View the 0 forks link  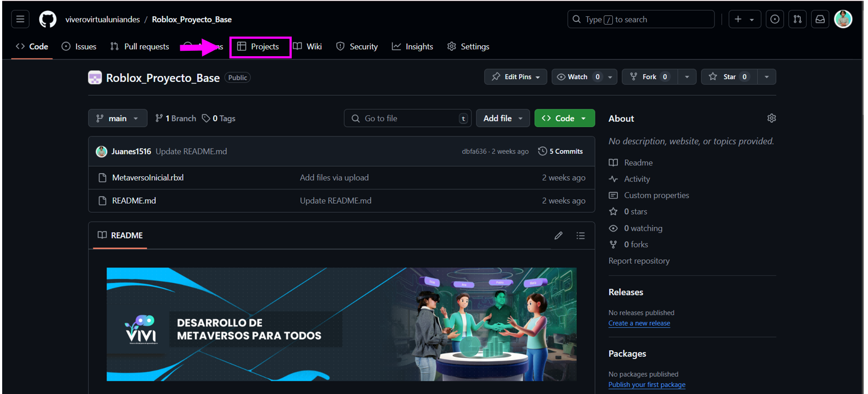point(629,244)
